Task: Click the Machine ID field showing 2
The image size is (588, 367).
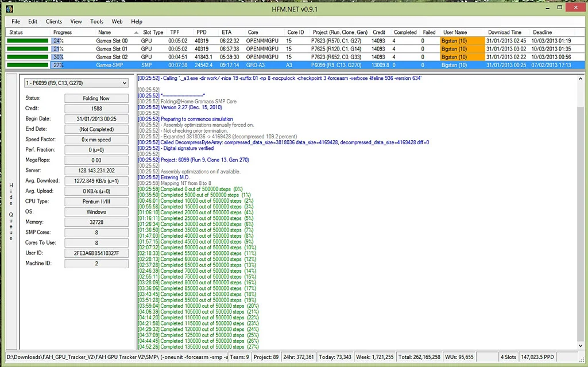Action: (96, 264)
